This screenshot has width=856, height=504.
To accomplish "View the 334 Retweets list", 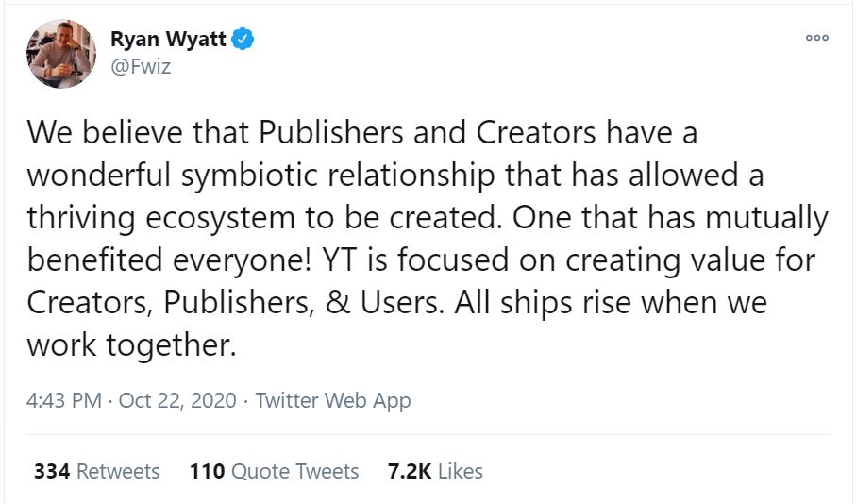I will [96, 471].
